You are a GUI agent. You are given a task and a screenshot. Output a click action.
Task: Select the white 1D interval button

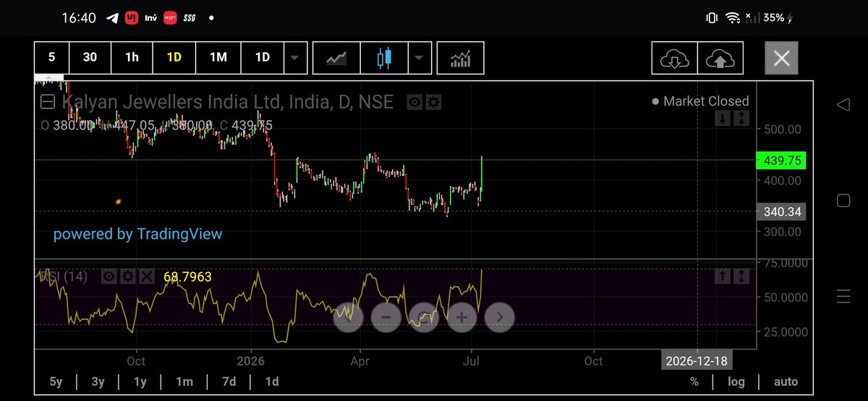(263, 57)
